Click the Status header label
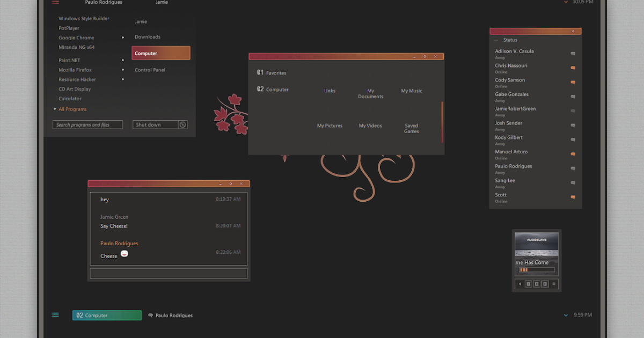 tap(510, 40)
